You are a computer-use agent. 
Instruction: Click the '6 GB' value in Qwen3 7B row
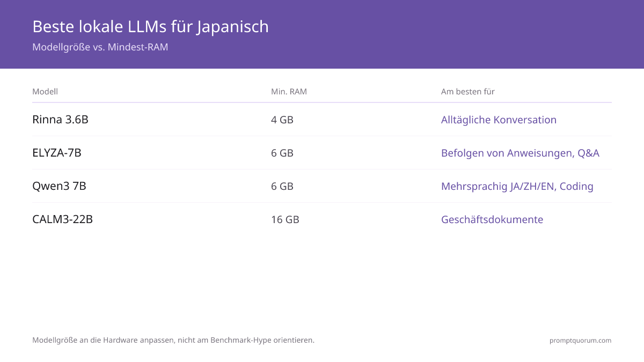click(282, 186)
